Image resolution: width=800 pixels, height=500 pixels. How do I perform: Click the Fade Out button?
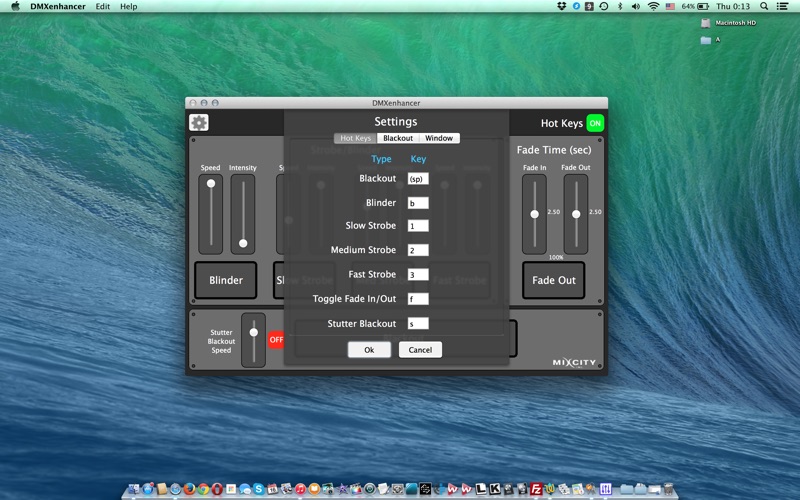(554, 280)
